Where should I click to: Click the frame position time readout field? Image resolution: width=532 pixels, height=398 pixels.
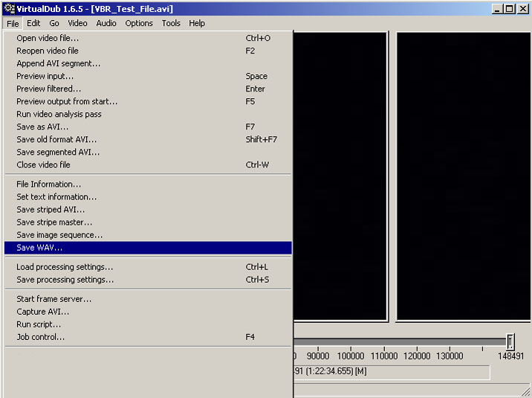click(x=392, y=372)
